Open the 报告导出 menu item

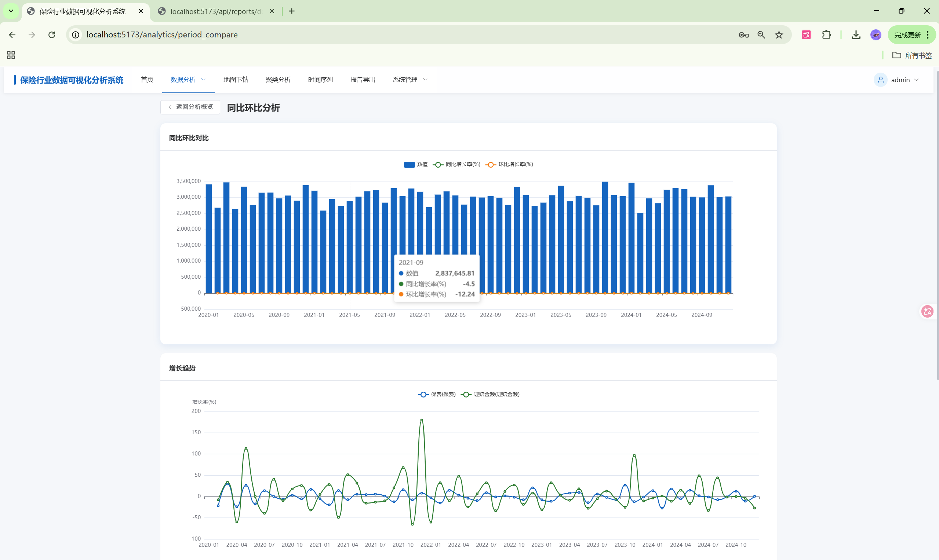tap(363, 80)
